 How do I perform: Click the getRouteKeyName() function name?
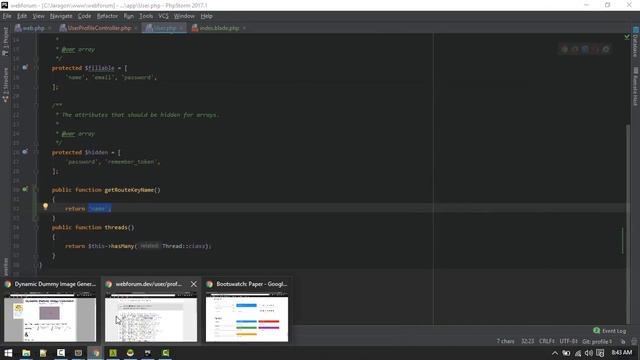(132, 190)
